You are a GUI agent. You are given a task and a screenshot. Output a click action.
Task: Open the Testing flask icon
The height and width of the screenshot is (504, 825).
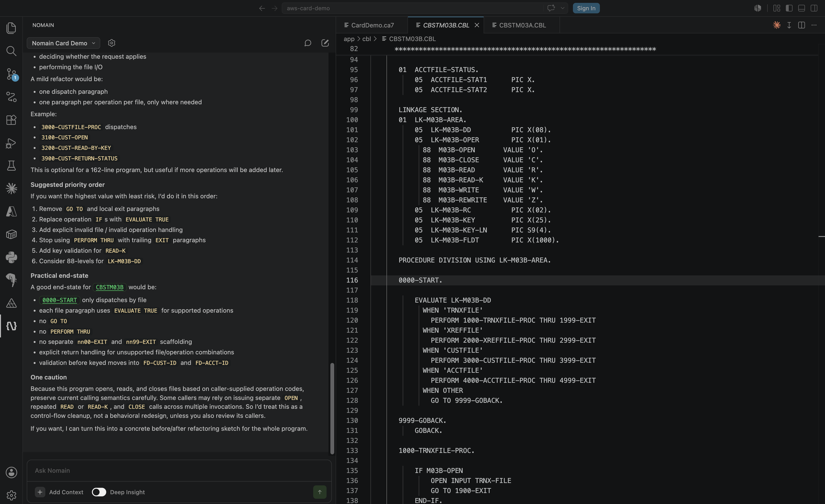pos(11,165)
